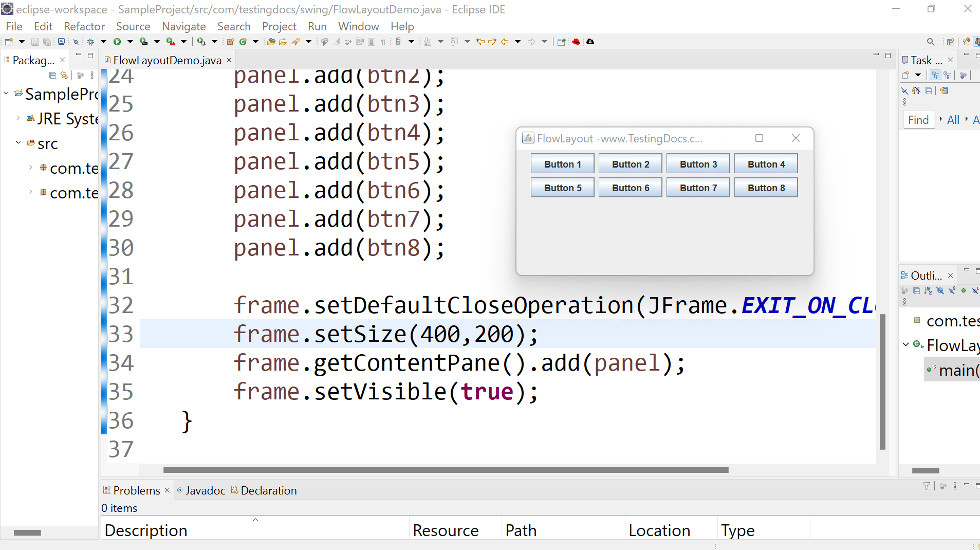Open the Source menu
The height and width of the screenshot is (550, 980).
(x=133, y=26)
